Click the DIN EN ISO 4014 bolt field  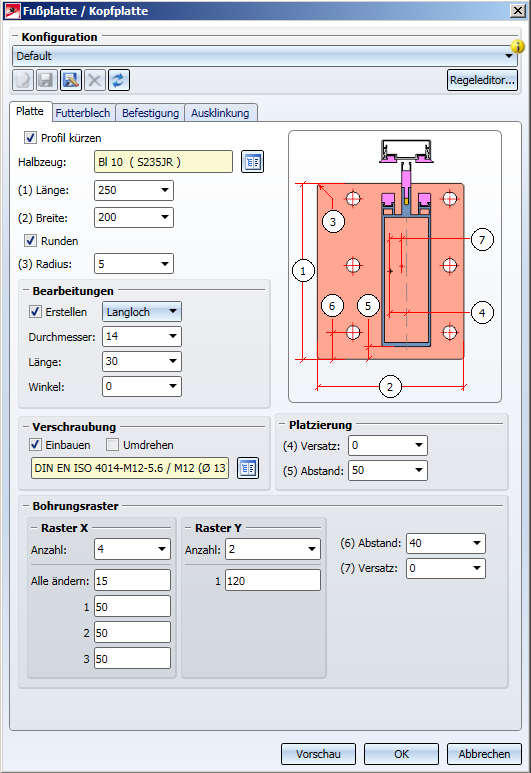pos(130,468)
